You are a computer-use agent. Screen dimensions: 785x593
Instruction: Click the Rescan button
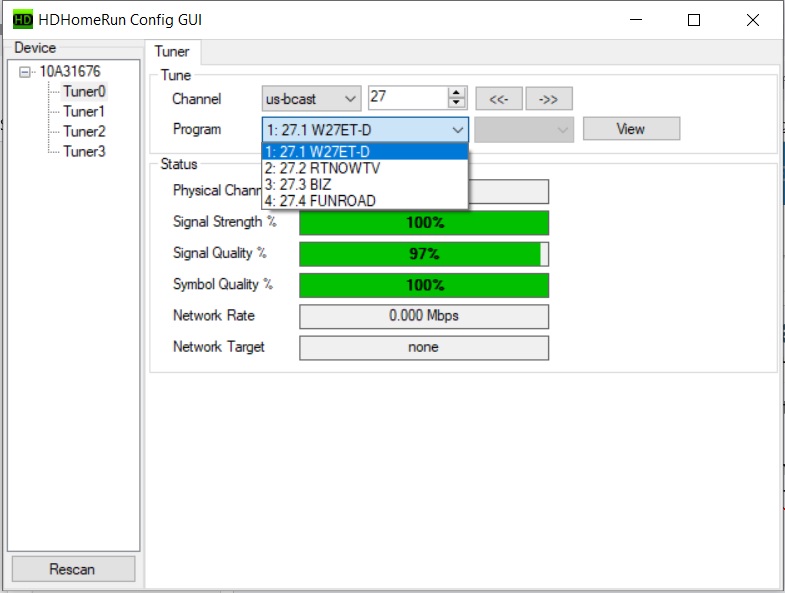(73, 569)
